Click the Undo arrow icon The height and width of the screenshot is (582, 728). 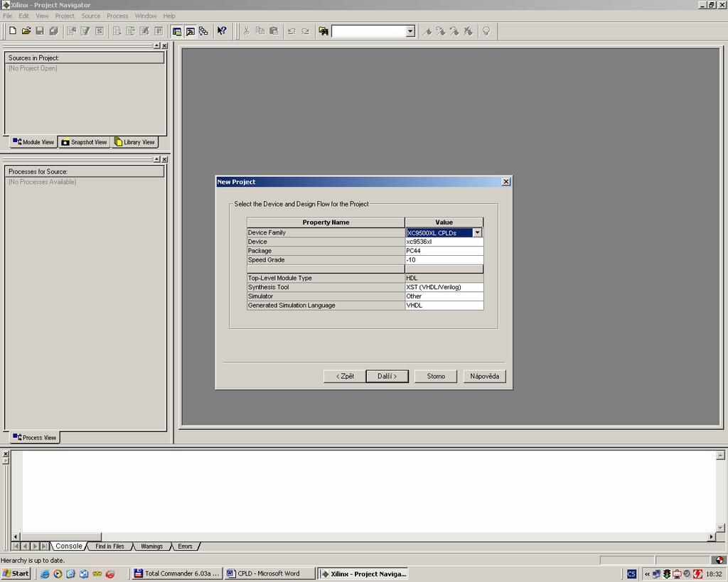tap(291, 31)
